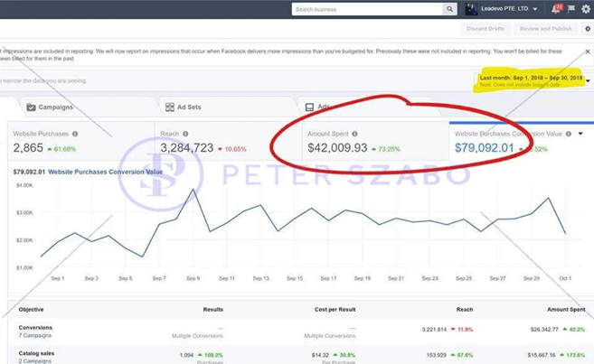Click Website Purchases Conversion Value chart link
This screenshot has width=594, height=364.
coord(105,172)
